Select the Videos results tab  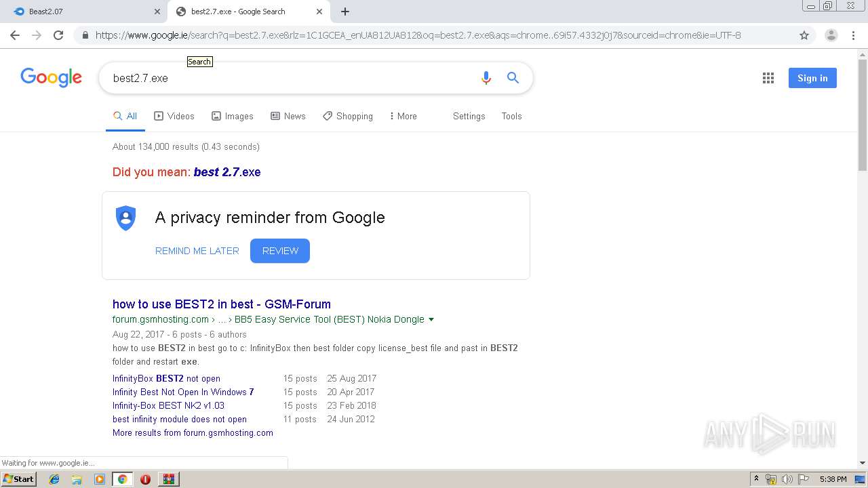point(174,117)
